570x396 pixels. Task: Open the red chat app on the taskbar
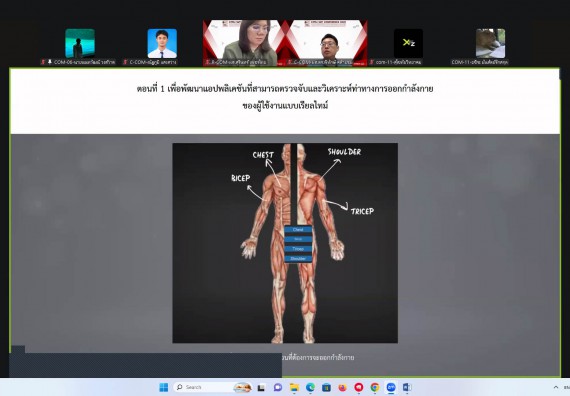[359, 387]
